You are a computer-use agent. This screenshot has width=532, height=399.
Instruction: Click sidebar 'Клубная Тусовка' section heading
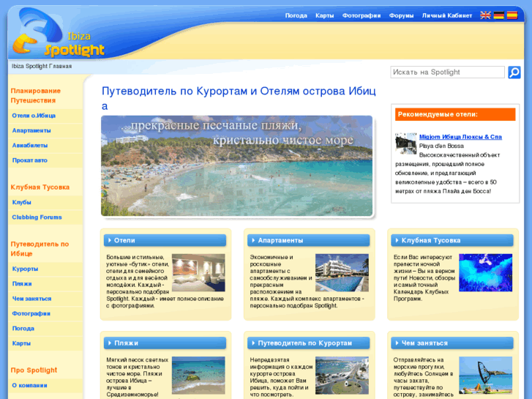[x=40, y=187]
